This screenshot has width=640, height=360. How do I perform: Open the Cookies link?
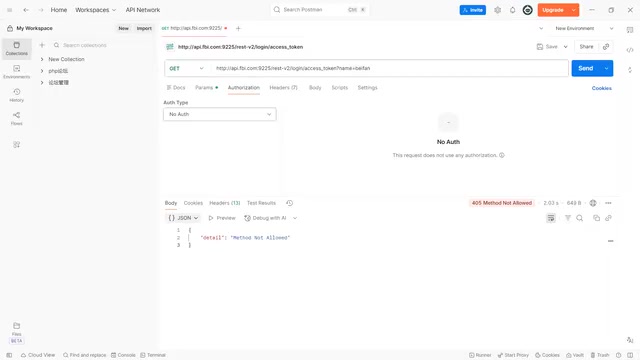[x=602, y=88]
